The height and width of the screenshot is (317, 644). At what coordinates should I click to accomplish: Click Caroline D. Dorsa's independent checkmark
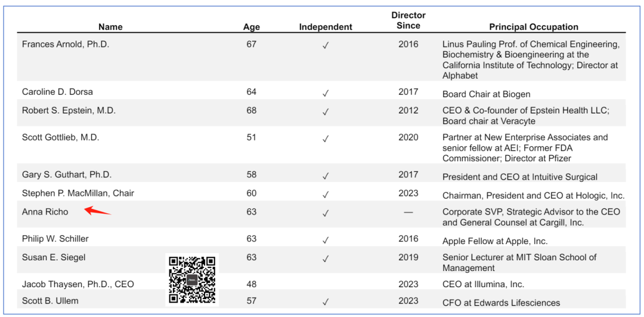click(326, 93)
